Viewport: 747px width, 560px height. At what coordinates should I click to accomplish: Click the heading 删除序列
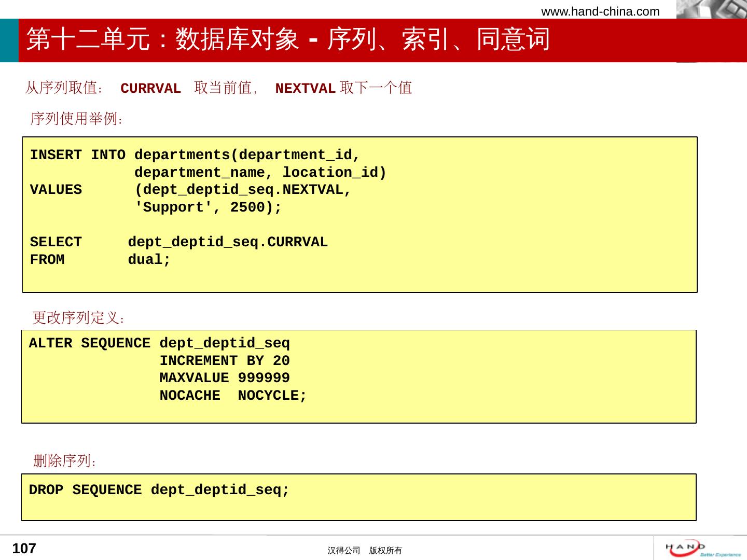coord(65,460)
